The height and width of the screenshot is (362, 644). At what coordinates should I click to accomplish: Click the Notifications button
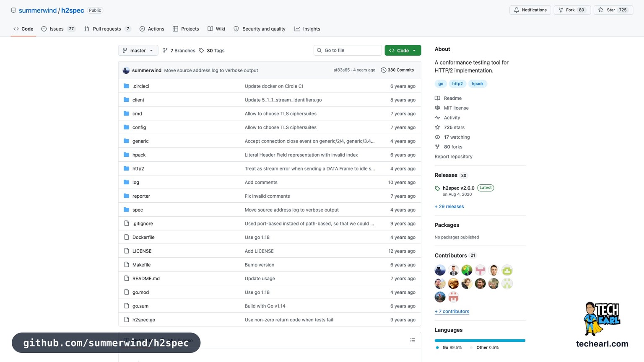(x=530, y=10)
